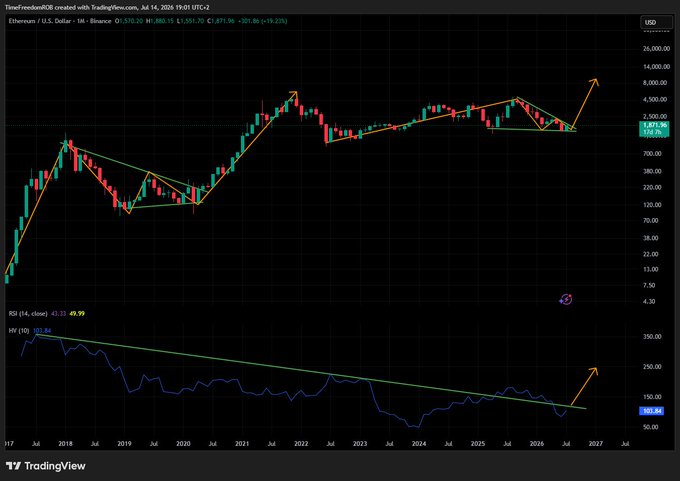The image size is (680, 481).
Task: Click the 2,500.00 price axis label
Action: click(x=655, y=116)
